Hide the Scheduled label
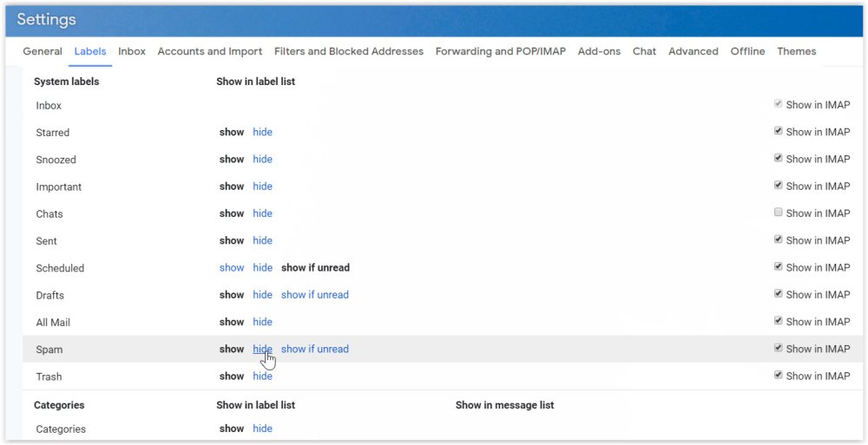868x445 pixels. pyautogui.click(x=262, y=268)
